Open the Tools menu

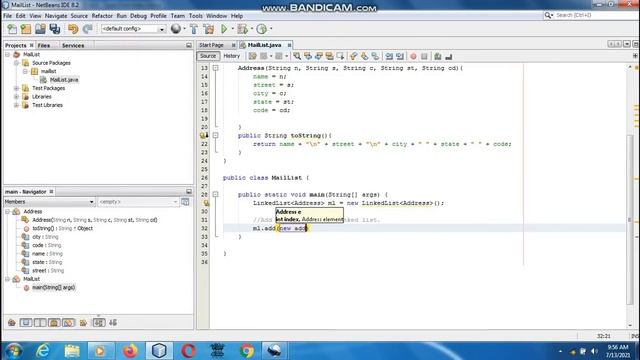pos(196,16)
